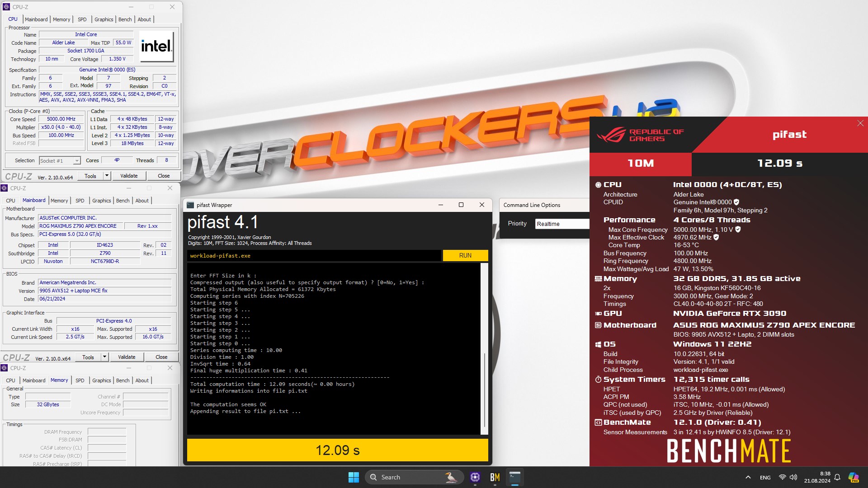Viewport: 868px width, 488px height.
Task: Click the 10M tab in BenchMate panel
Action: point(641,164)
